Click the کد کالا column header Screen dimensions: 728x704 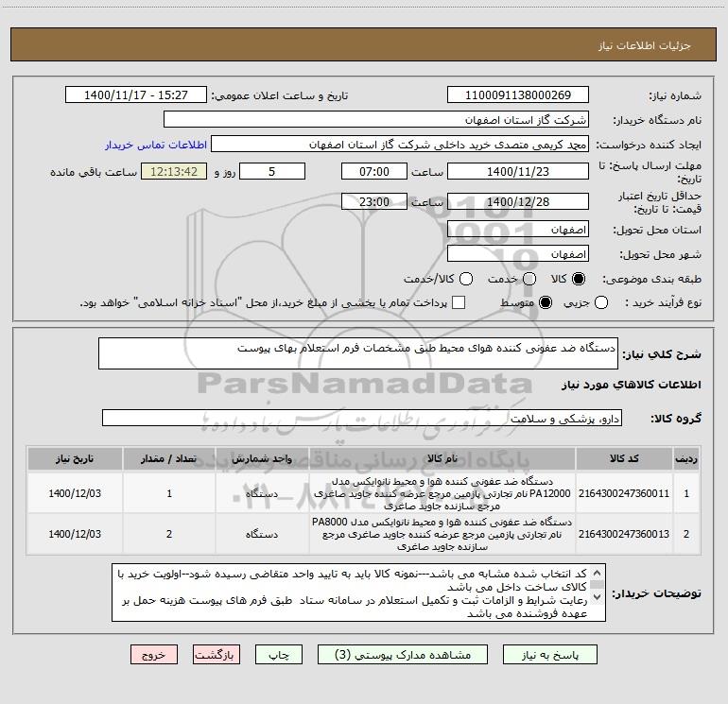click(624, 458)
